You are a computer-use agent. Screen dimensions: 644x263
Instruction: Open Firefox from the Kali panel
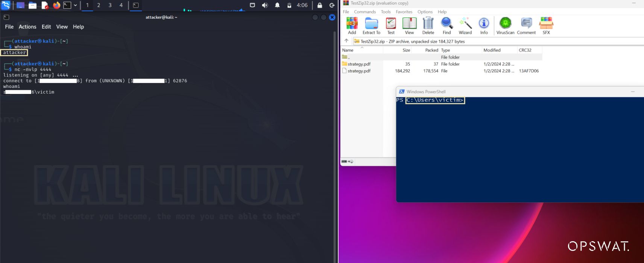click(56, 5)
